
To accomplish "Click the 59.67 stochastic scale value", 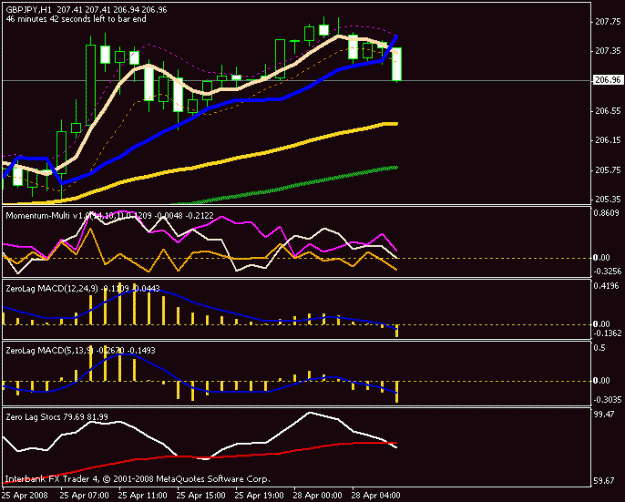I will [x=604, y=481].
